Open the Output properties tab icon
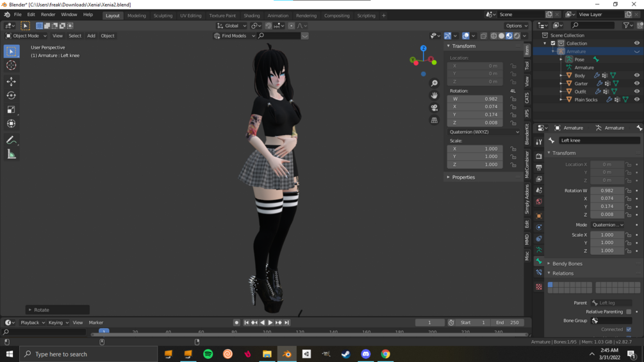The width and height of the screenshot is (644, 362). pos(539,167)
